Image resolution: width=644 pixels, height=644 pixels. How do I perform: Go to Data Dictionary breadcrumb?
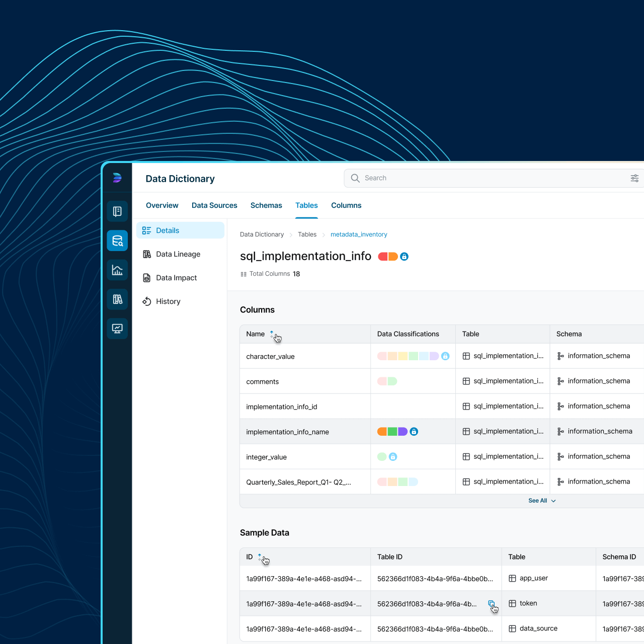262,234
